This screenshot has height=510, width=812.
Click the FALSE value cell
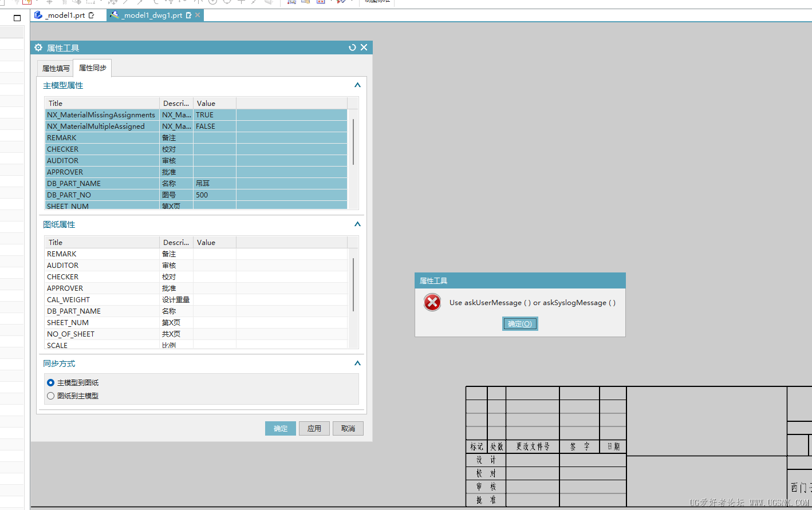[215, 126]
